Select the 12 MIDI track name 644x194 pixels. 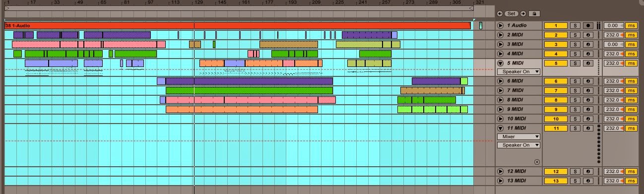coord(516,171)
